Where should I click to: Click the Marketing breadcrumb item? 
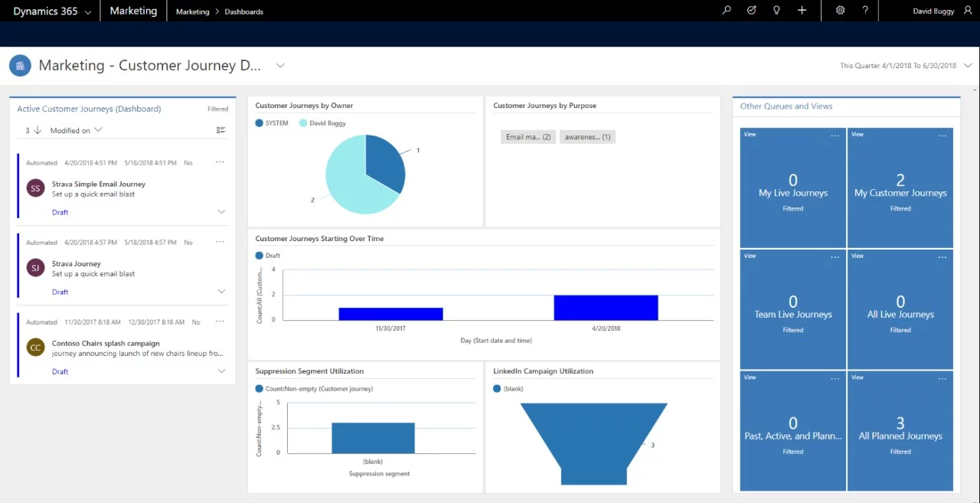(192, 11)
